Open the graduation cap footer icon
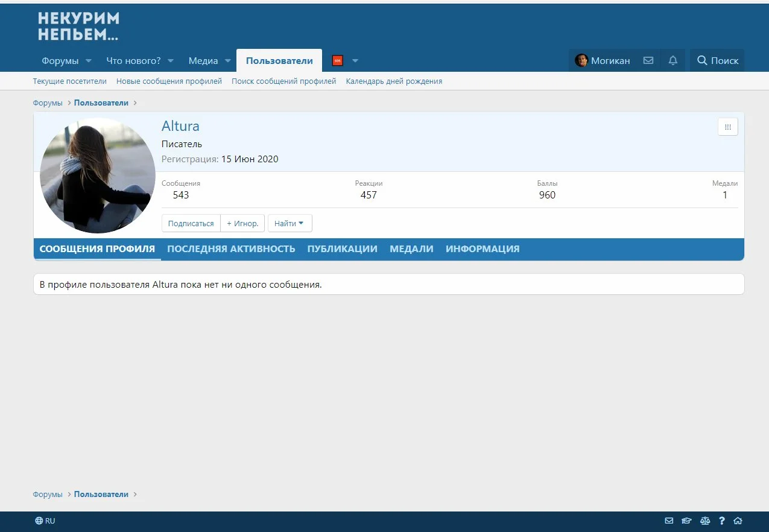The width and height of the screenshot is (769, 532). point(686,521)
